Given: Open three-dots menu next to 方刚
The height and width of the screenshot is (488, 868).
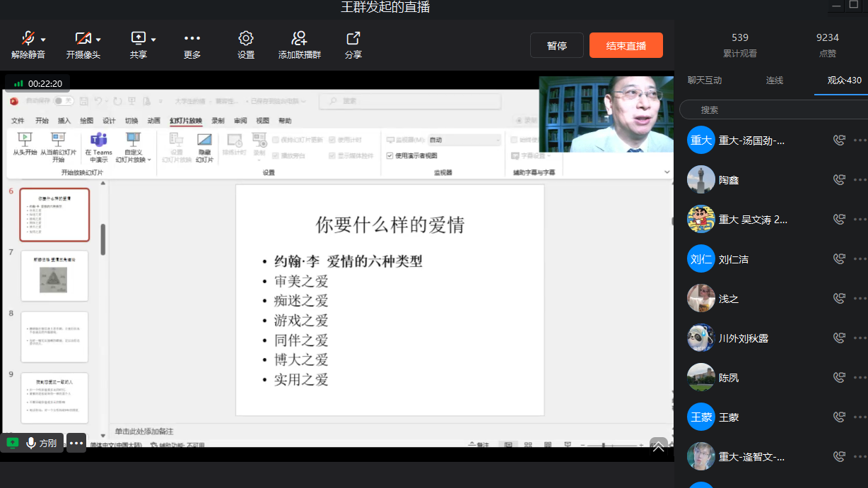Looking at the screenshot, I should tap(76, 443).
